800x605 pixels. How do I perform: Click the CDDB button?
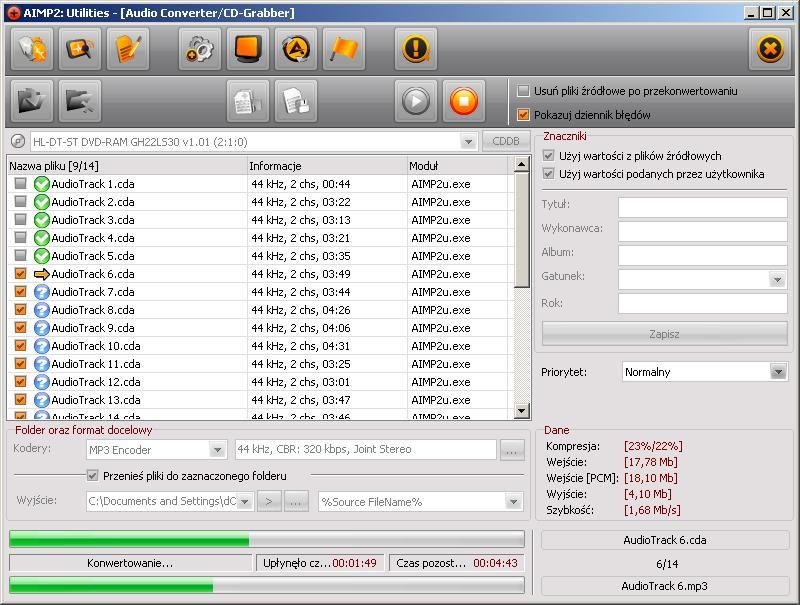pyautogui.click(x=506, y=141)
